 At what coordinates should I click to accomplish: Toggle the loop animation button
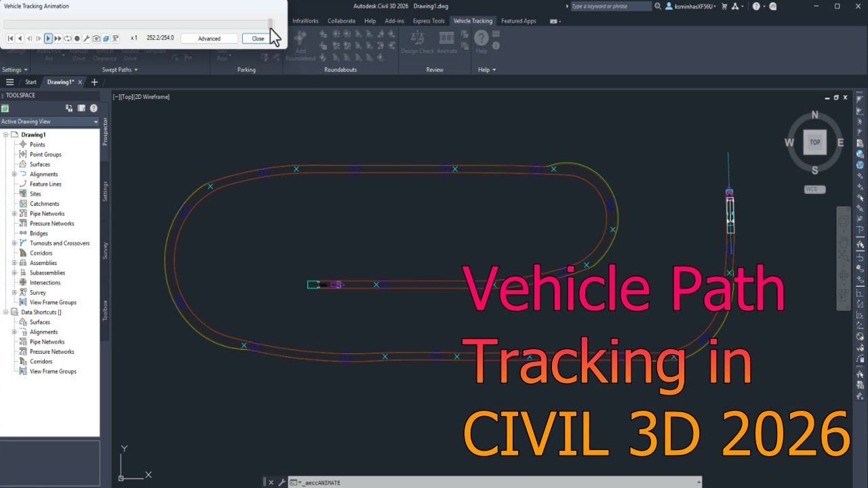(67, 39)
